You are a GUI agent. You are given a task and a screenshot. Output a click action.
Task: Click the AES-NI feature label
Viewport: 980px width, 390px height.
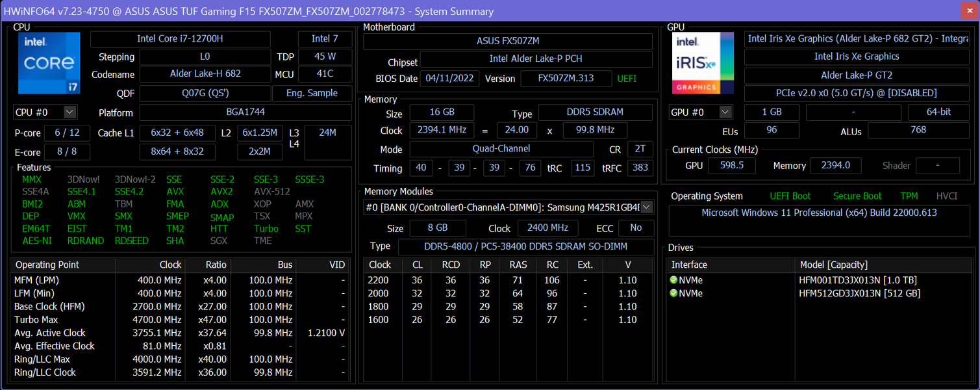[x=37, y=241]
